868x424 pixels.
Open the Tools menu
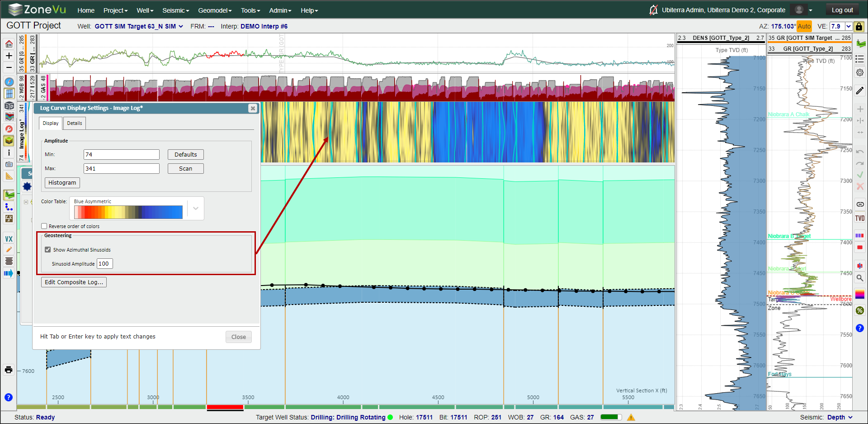click(250, 10)
